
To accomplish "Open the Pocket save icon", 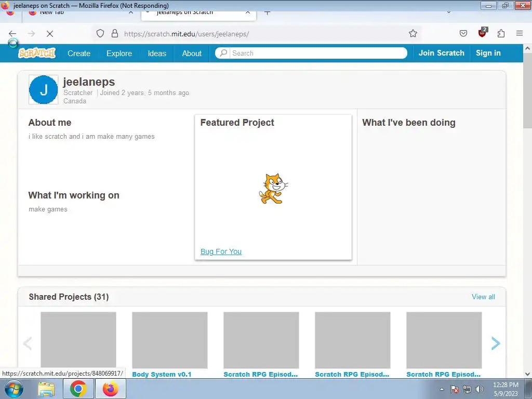I will [x=463, y=33].
